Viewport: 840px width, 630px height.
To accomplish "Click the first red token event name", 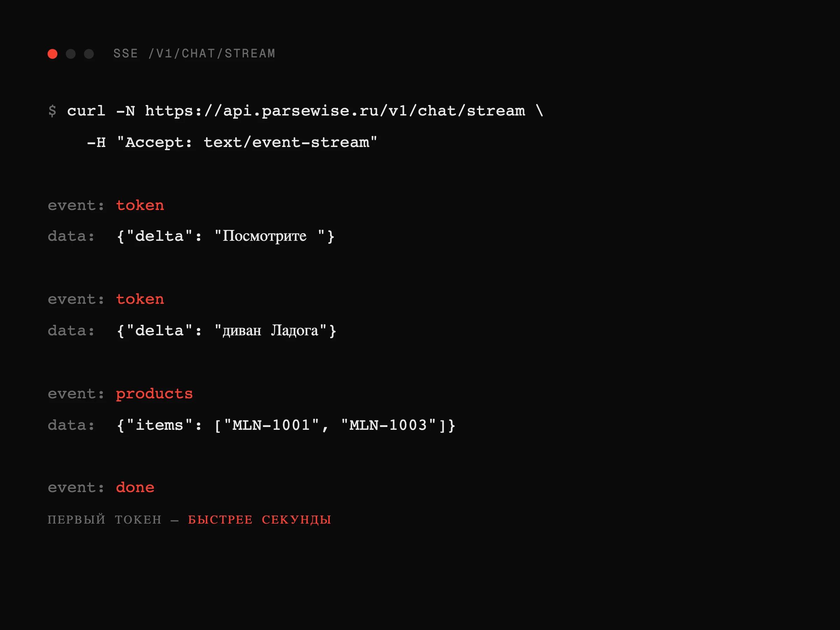I will tap(140, 205).
